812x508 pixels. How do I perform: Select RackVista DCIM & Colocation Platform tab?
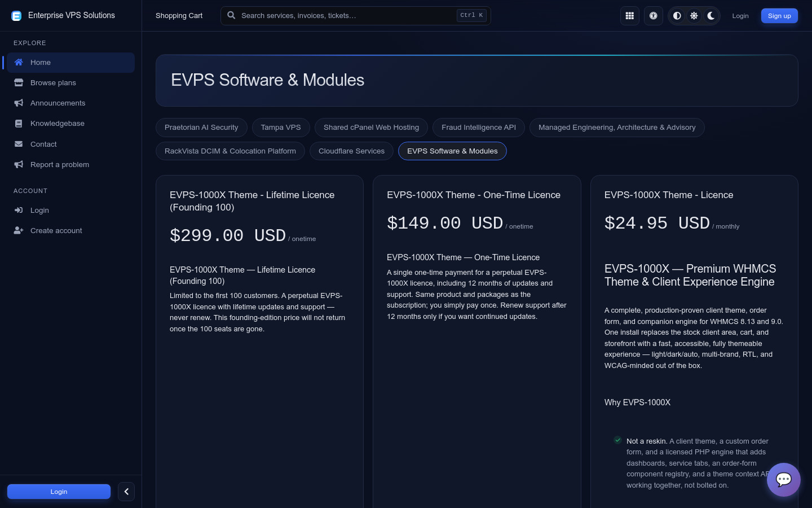tap(230, 151)
